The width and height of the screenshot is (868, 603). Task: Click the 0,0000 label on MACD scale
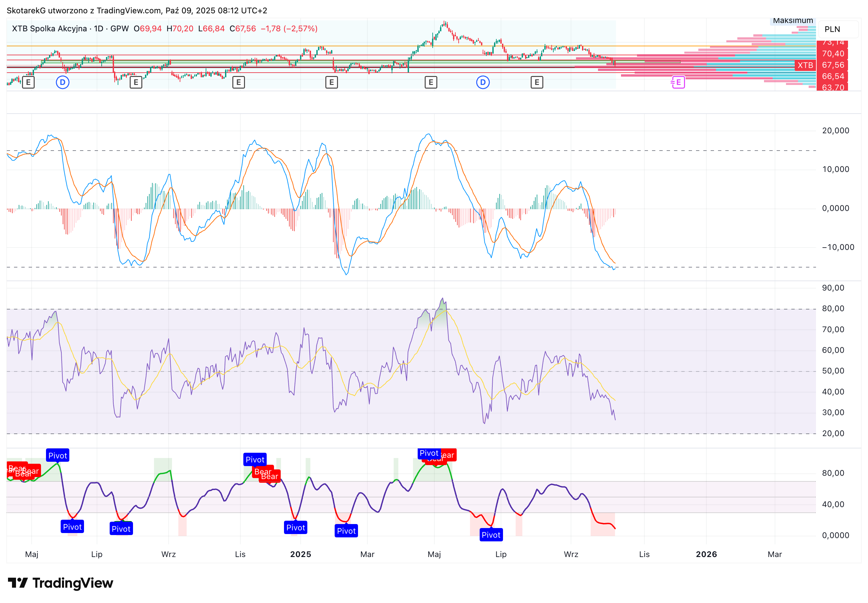tap(835, 208)
